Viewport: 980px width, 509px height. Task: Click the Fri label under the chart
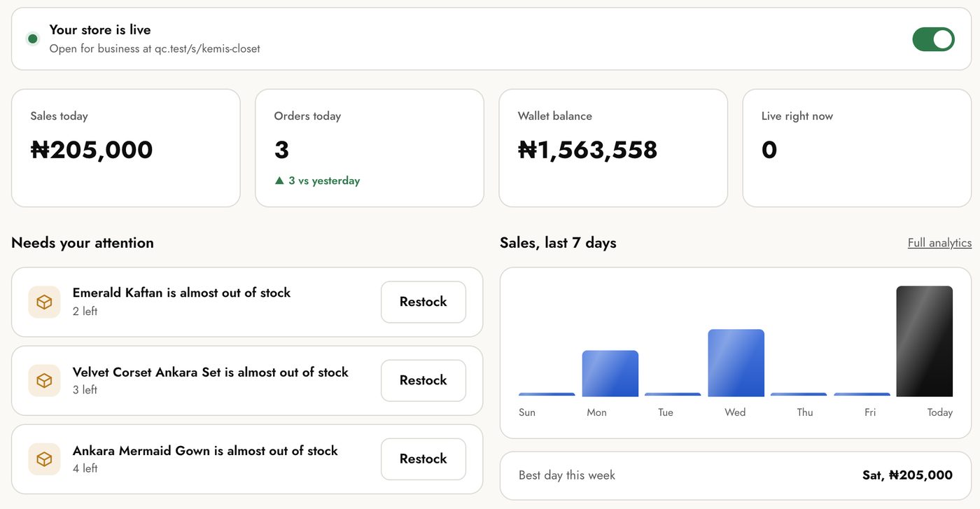click(x=870, y=412)
